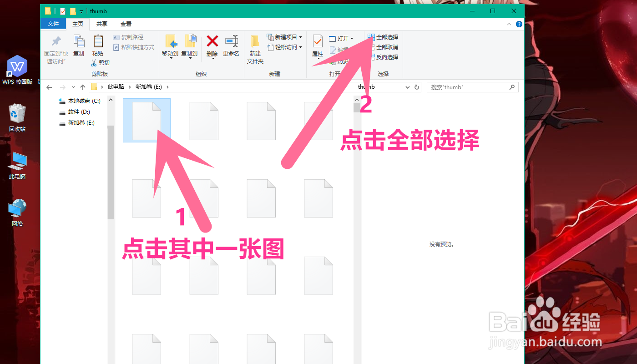Switch to the 共享 (Share) tab
This screenshot has width=637, height=364.
tap(102, 24)
